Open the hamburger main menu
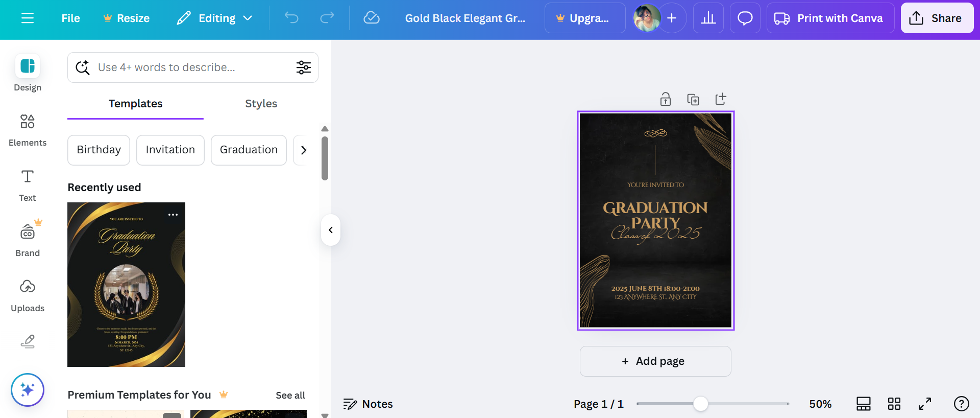Image resolution: width=980 pixels, height=418 pixels. [28, 18]
